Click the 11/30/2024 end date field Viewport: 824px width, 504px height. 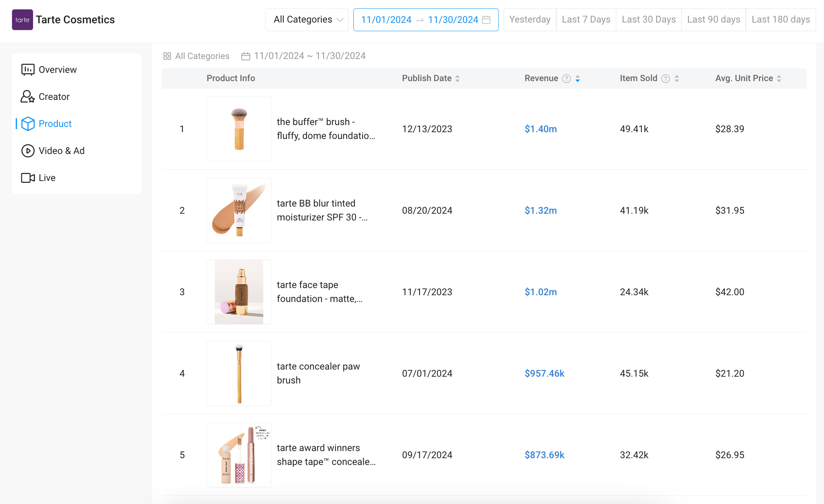click(453, 20)
